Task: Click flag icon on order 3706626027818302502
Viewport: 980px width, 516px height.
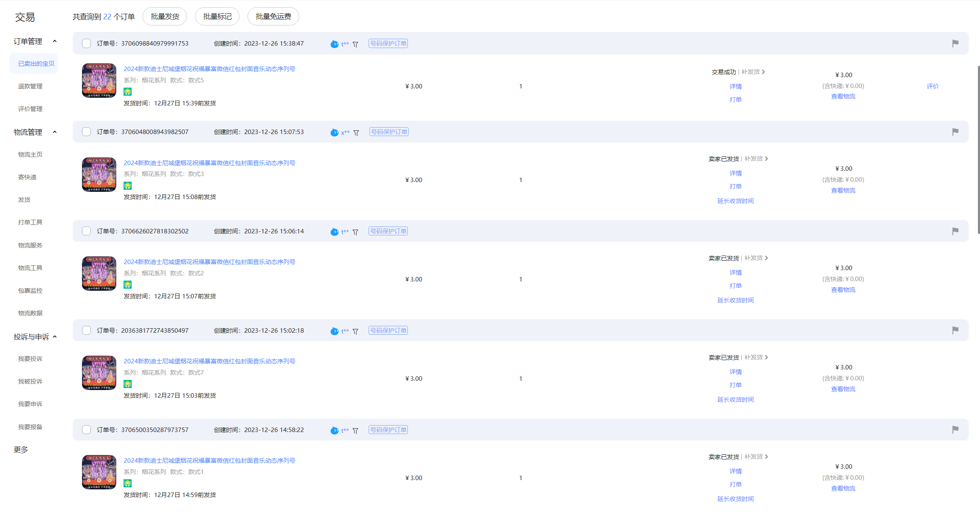Action: click(955, 231)
